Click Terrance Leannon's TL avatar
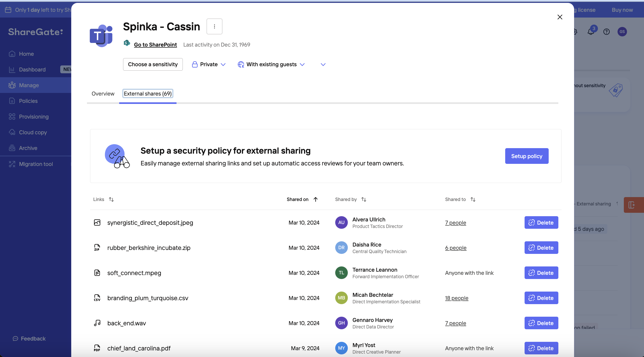Viewport: 644px width, 357px height. pyautogui.click(x=341, y=273)
